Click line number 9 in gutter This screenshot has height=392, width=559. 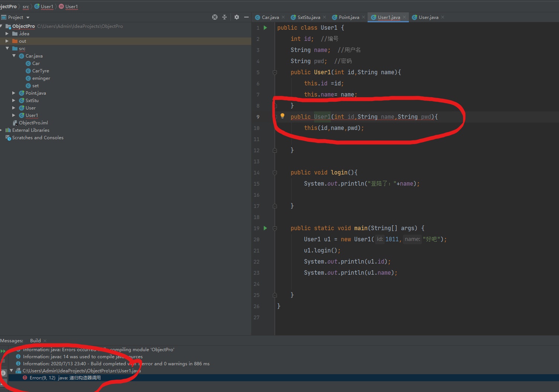(258, 117)
